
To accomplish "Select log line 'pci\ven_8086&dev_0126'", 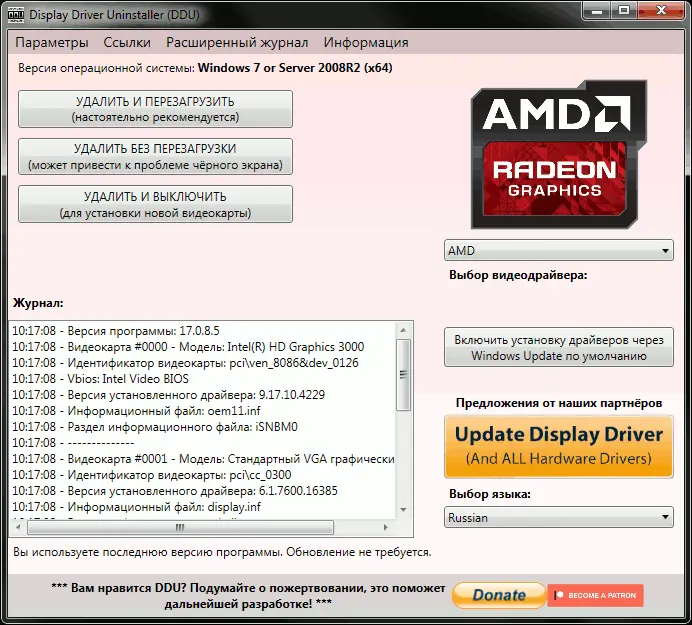I will (x=185, y=363).
